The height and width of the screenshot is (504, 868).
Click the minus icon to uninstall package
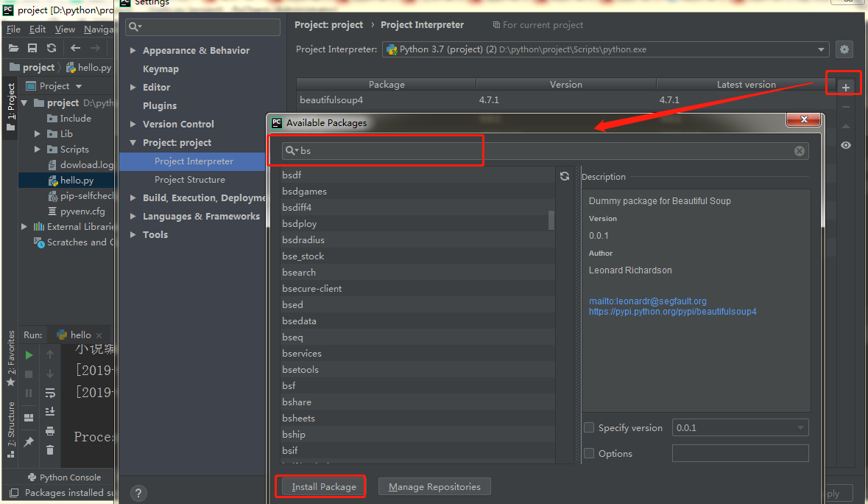click(x=846, y=107)
